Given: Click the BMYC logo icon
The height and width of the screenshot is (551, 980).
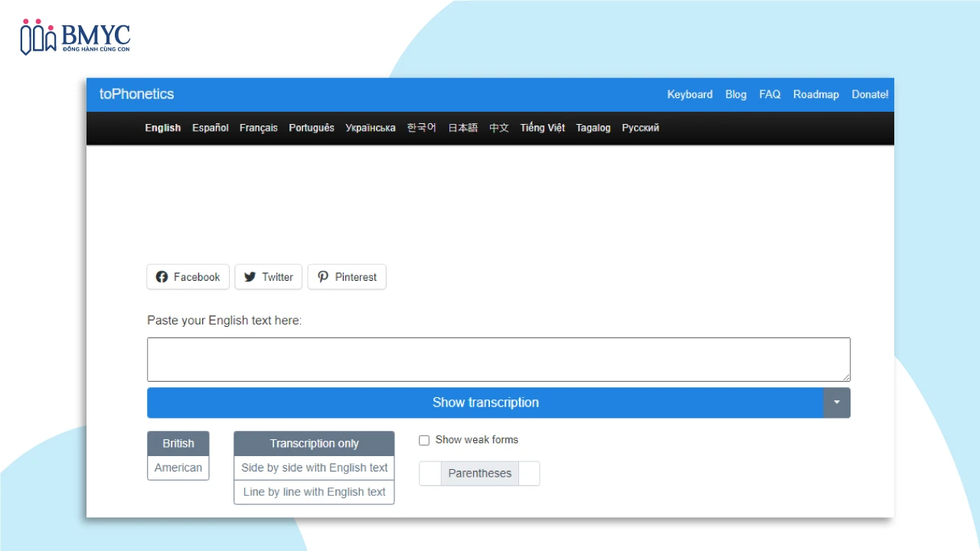Looking at the screenshot, I should [38, 37].
